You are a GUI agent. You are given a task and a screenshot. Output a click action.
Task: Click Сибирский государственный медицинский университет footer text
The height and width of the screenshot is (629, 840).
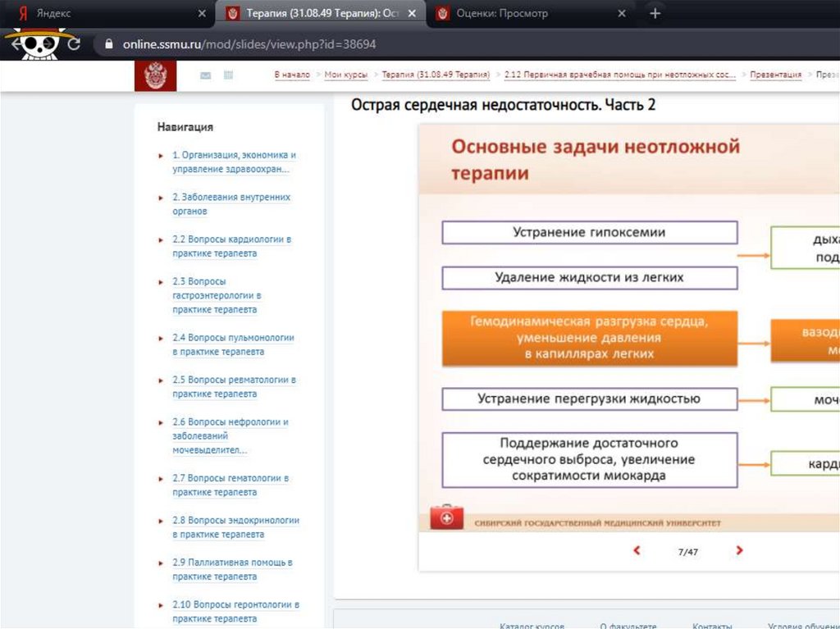[597, 523]
